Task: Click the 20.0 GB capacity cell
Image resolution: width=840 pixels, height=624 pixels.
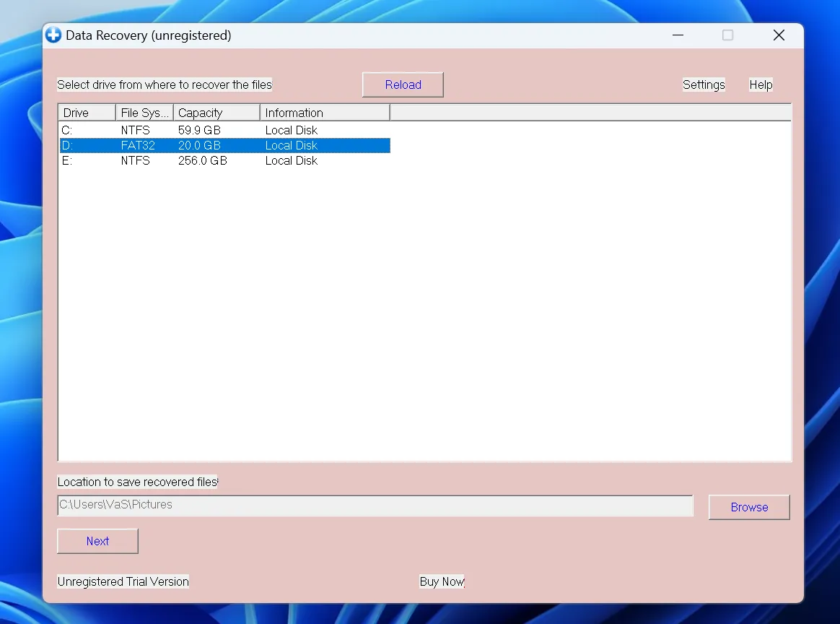Action: [199, 145]
